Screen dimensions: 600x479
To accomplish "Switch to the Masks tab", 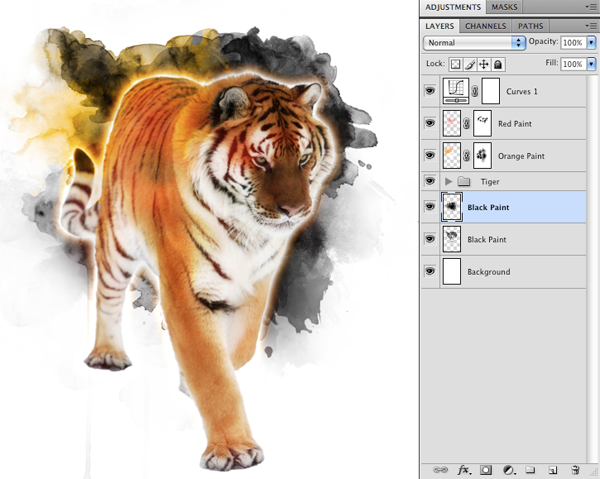I will [x=504, y=7].
